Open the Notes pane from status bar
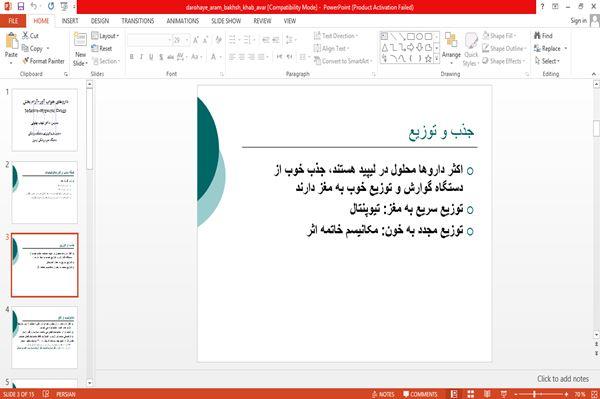Screen dimensions: 600x399 pos(383,394)
